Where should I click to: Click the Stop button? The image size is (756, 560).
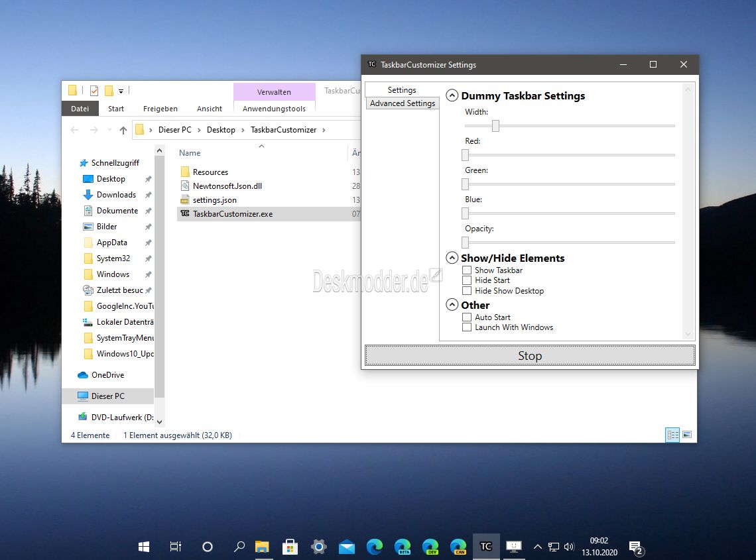pyautogui.click(x=530, y=356)
